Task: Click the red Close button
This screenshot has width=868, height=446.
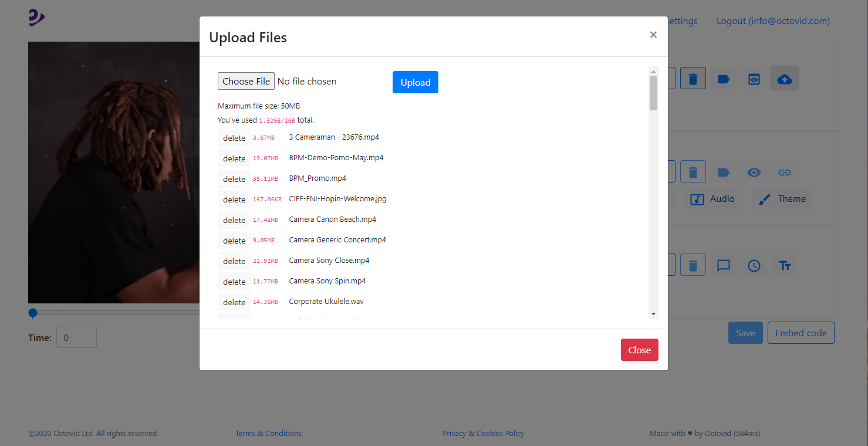Action: [640, 350]
